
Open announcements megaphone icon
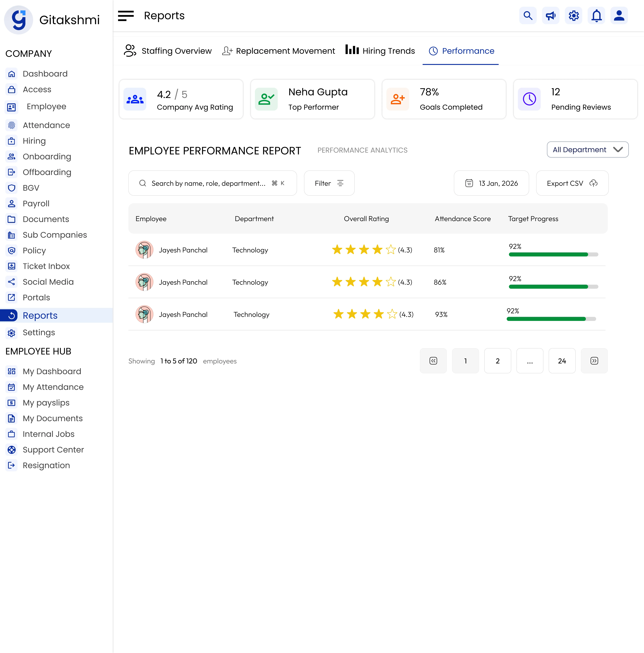pyautogui.click(x=551, y=16)
